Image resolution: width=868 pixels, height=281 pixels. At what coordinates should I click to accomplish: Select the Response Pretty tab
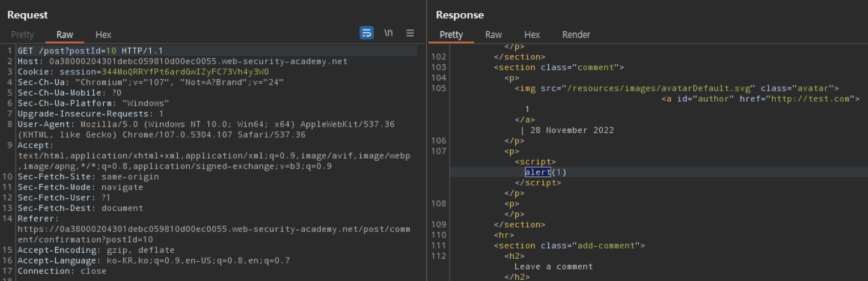(x=451, y=35)
